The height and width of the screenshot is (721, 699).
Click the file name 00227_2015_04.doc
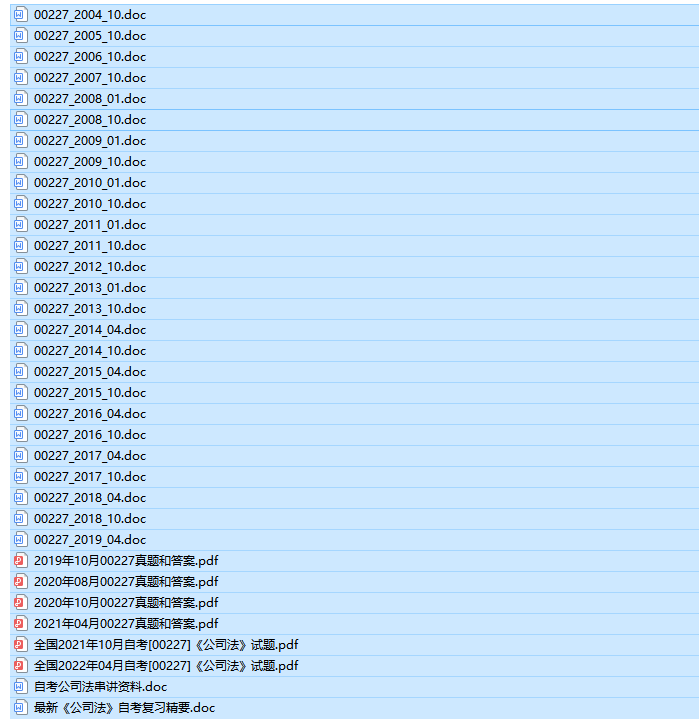90,372
